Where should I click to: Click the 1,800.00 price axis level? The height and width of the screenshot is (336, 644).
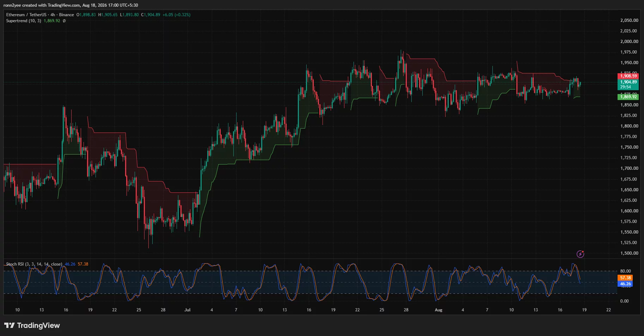point(629,126)
